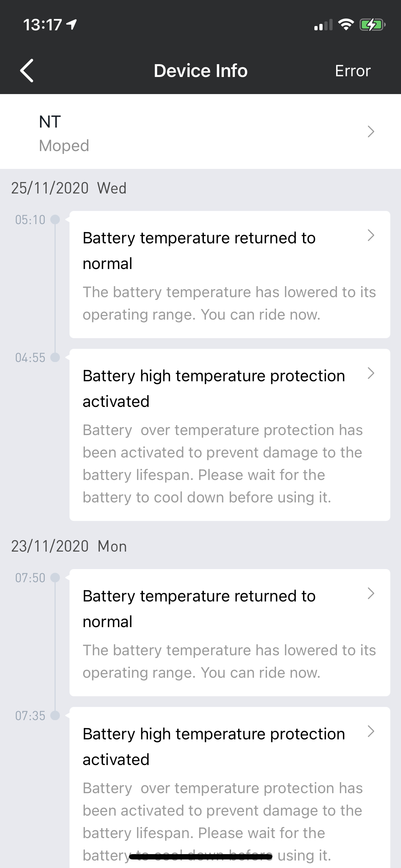401x868 pixels.
Task: Open chevron on 05:10 temperature returned event
Action: tap(371, 235)
